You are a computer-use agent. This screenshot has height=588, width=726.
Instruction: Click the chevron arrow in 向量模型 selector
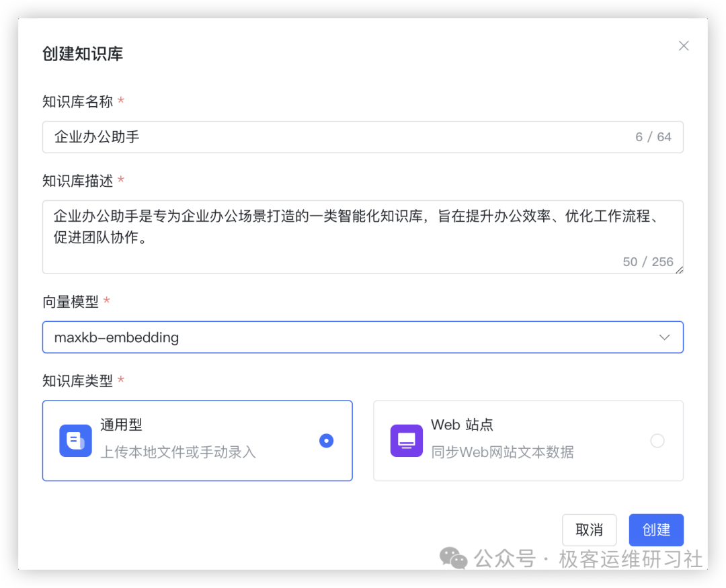tap(664, 337)
